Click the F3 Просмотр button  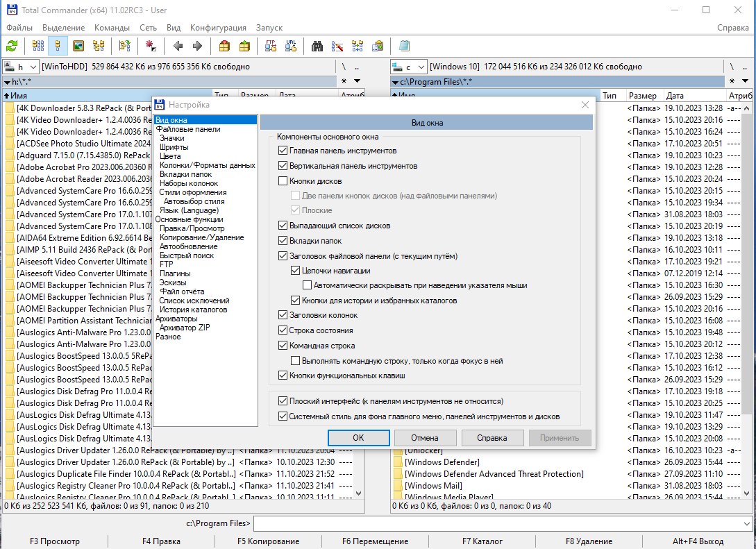(54, 541)
